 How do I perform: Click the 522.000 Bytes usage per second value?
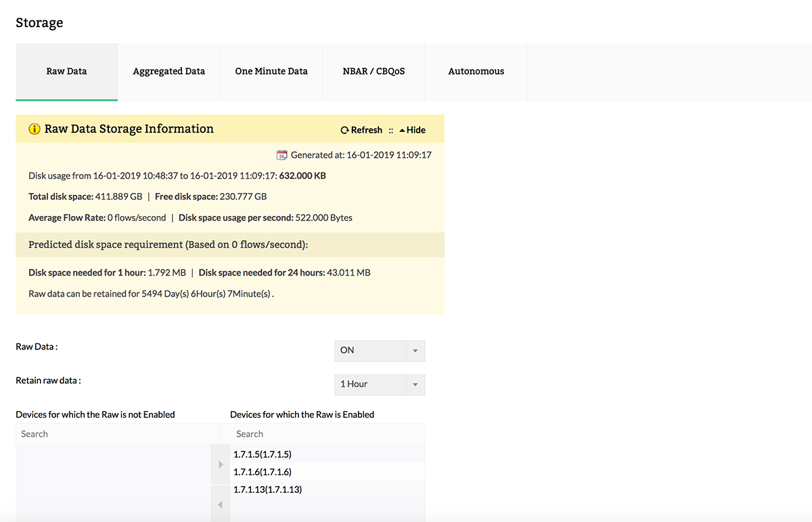pyautogui.click(x=324, y=218)
